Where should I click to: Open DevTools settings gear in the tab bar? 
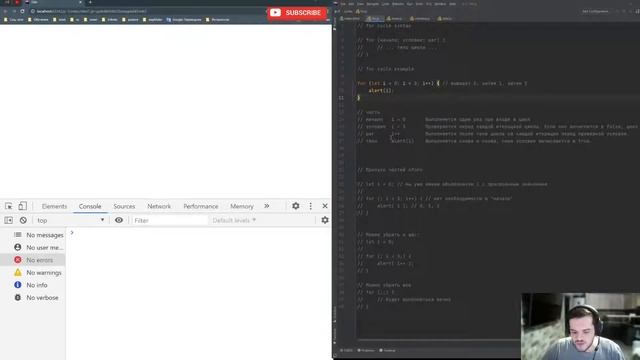point(296,206)
